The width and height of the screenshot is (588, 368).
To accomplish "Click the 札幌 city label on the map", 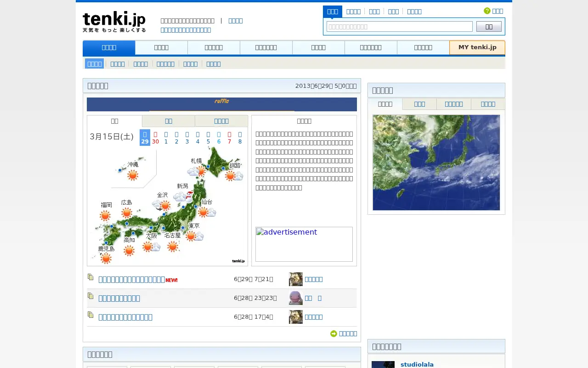I will pos(197,161).
